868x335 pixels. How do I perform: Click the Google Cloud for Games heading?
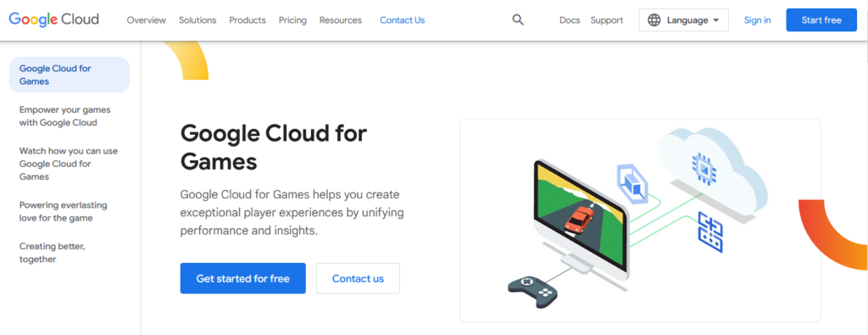tap(274, 148)
